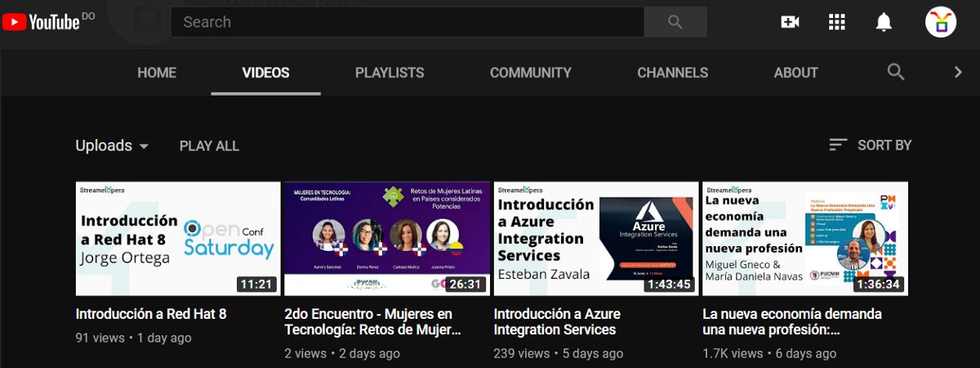Viewport: 980px width, 368px height.
Task: Open the Channels tab
Action: click(673, 73)
